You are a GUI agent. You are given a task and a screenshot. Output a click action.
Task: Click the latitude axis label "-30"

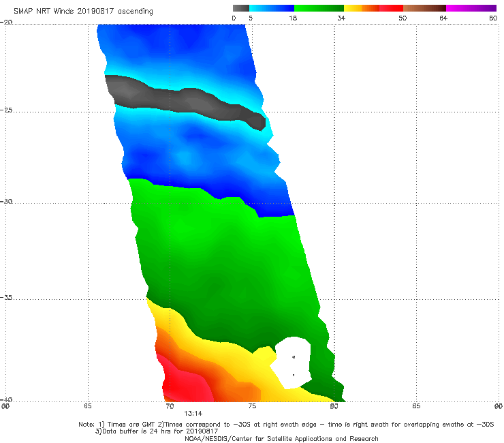coord(6,201)
